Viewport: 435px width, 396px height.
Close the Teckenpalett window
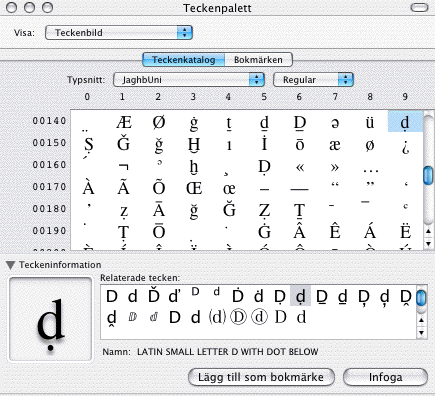click(x=11, y=8)
